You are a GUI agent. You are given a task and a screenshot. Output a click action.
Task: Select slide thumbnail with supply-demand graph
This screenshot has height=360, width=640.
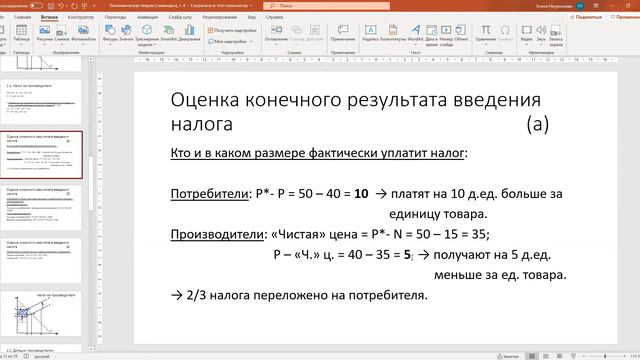click(41, 313)
